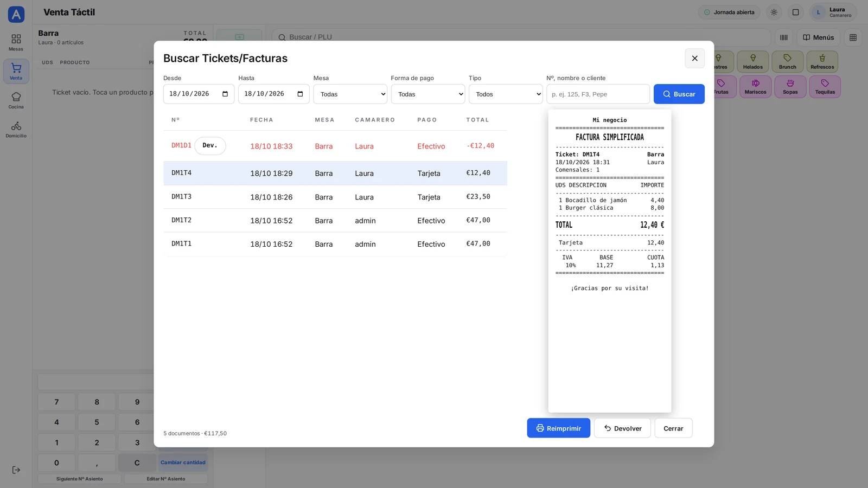
Task: Click the Reimprimir button
Action: click(558, 428)
